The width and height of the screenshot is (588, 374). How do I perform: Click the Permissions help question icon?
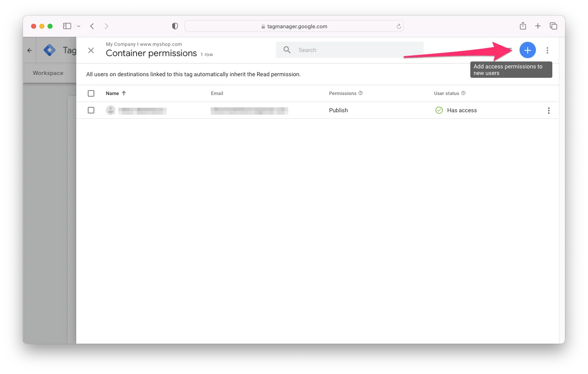360,93
